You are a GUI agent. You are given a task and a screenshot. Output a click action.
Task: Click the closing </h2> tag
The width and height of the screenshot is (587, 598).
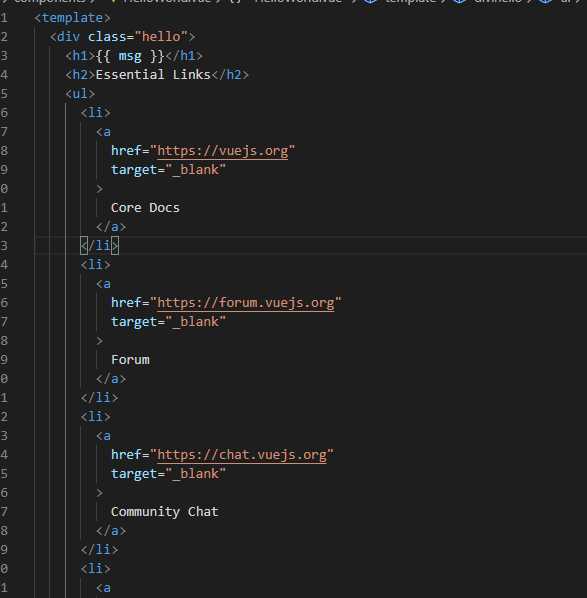[230, 74]
